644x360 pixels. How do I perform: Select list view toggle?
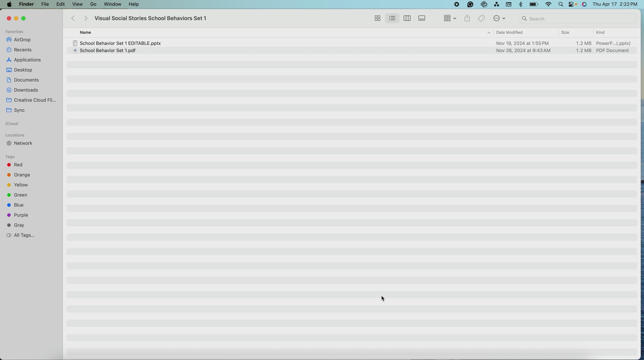392,19
